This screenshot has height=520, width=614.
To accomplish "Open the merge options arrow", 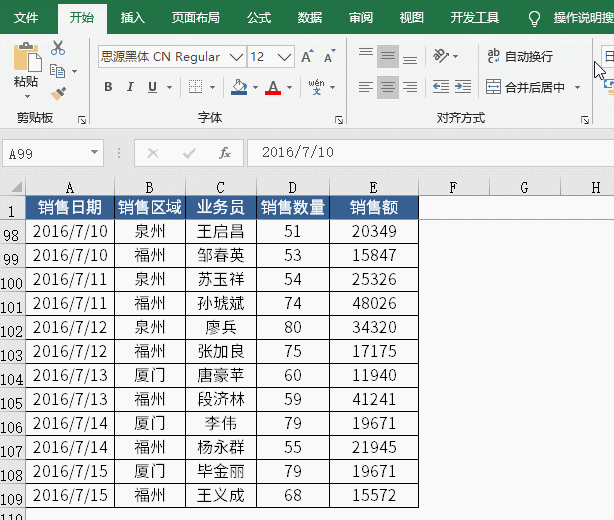I will [577, 87].
